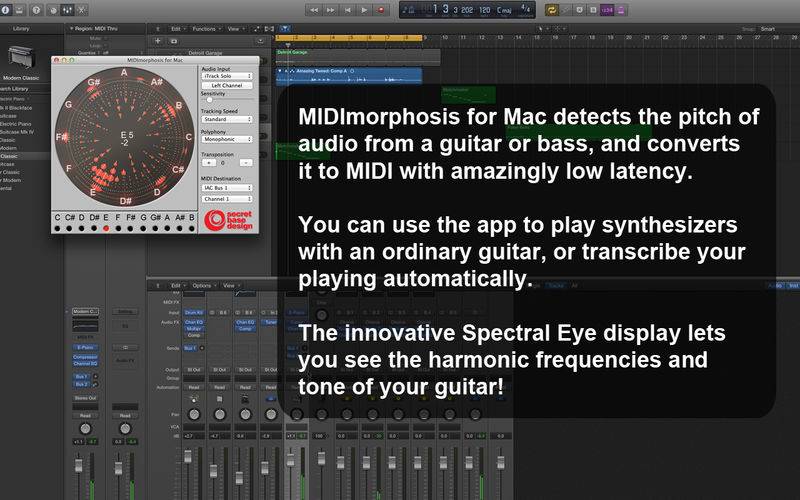Click the Left Channel button

[227, 86]
